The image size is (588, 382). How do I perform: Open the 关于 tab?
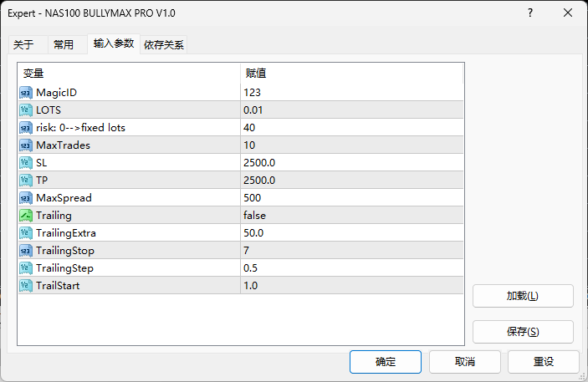click(23, 45)
